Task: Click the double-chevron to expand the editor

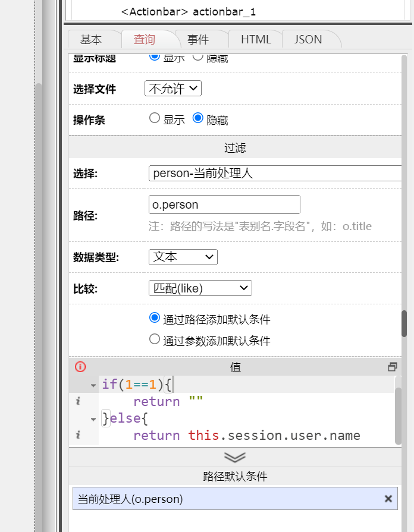Action: pyautogui.click(x=235, y=457)
